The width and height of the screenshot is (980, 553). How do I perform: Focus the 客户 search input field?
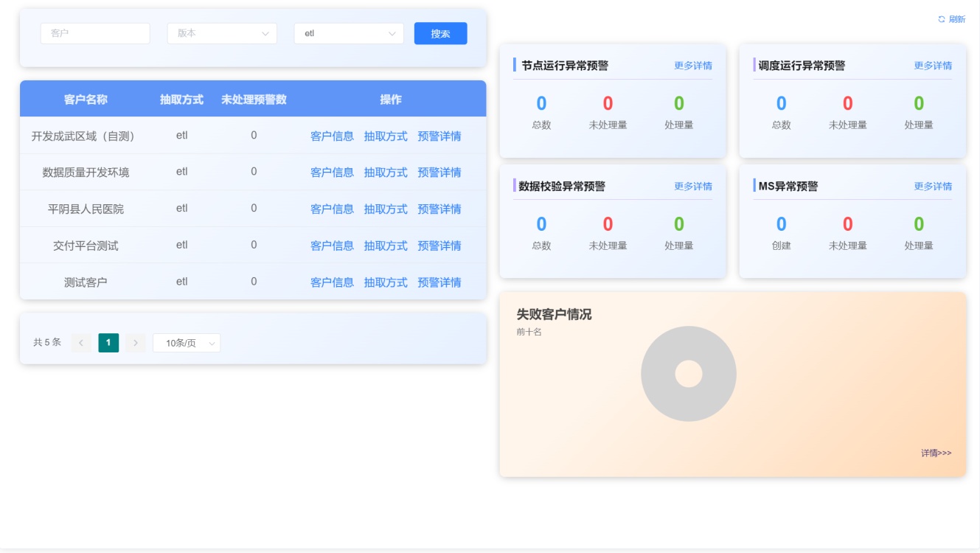point(95,33)
